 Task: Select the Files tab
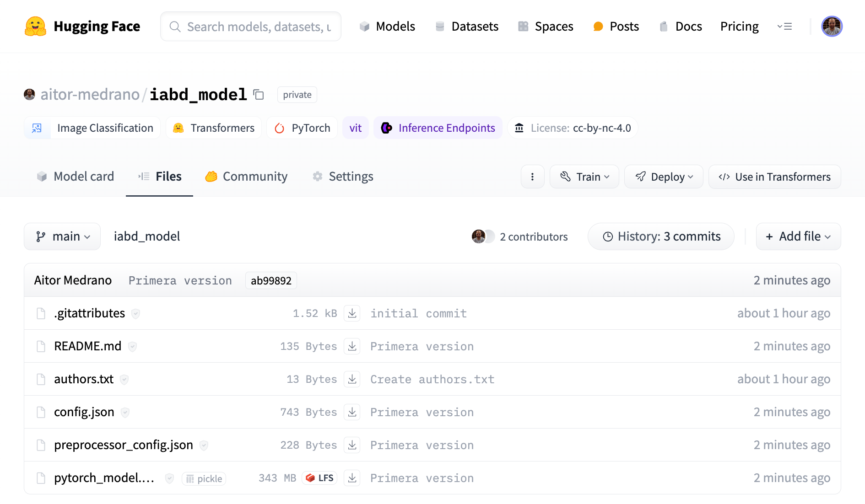(x=160, y=177)
